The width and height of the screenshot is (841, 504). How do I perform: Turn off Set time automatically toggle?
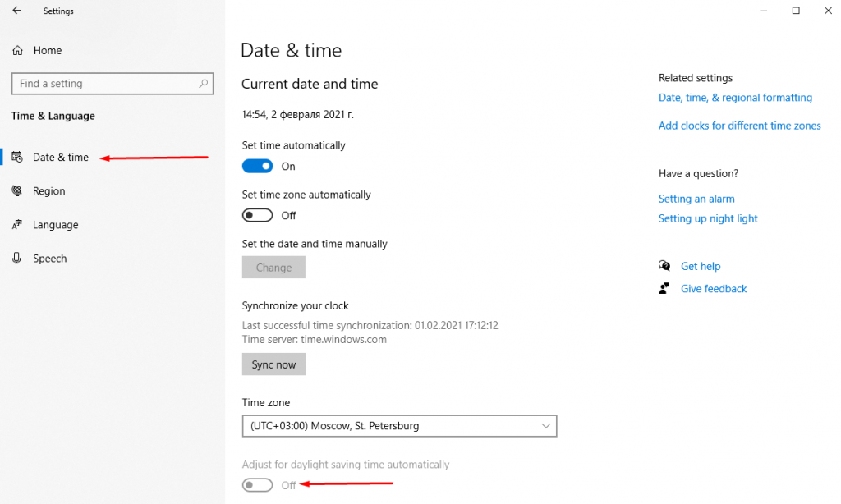[257, 166]
